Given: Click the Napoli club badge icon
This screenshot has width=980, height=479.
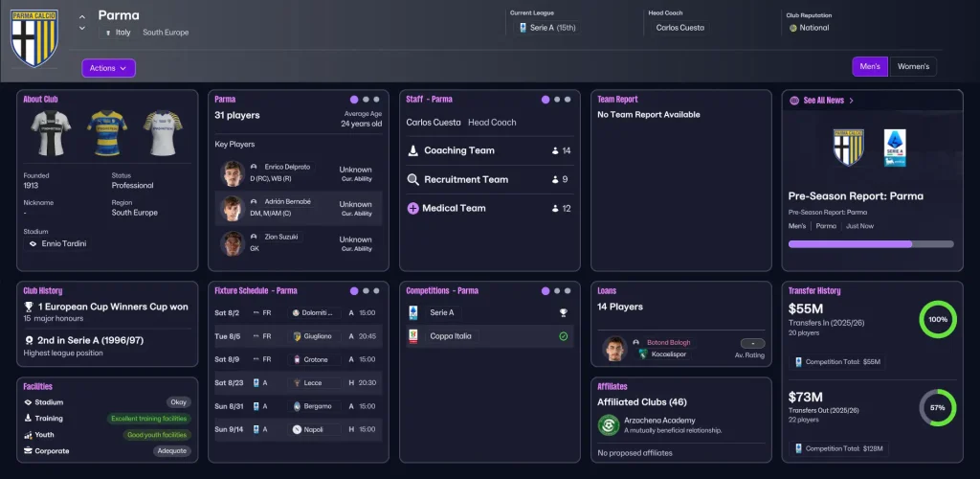Looking at the screenshot, I should tap(297, 429).
